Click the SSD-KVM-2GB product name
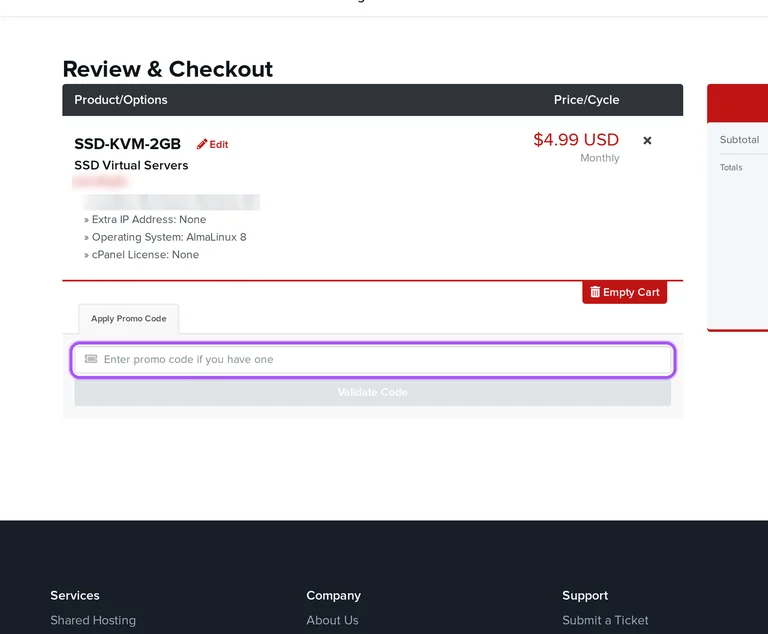The image size is (768, 634). (127, 144)
